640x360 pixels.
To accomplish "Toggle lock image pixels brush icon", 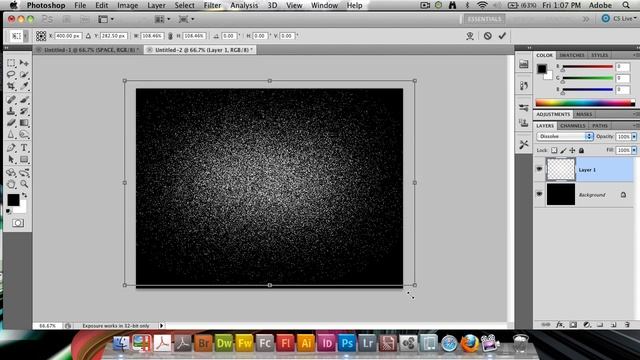I will coord(563,150).
